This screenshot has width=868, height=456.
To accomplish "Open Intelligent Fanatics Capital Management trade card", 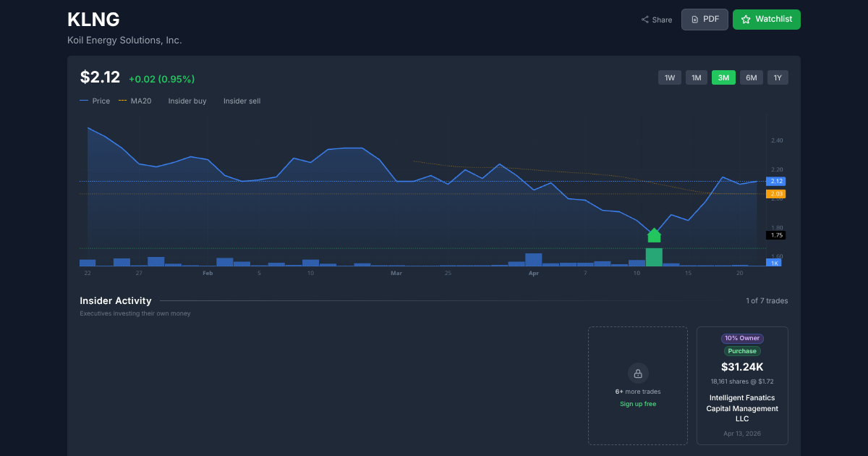I will (742, 408).
